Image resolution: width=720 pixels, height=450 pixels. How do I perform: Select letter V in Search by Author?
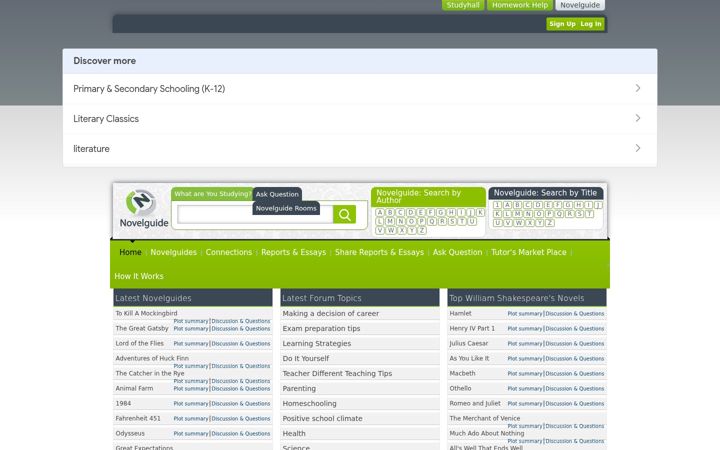click(x=380, y=230)
